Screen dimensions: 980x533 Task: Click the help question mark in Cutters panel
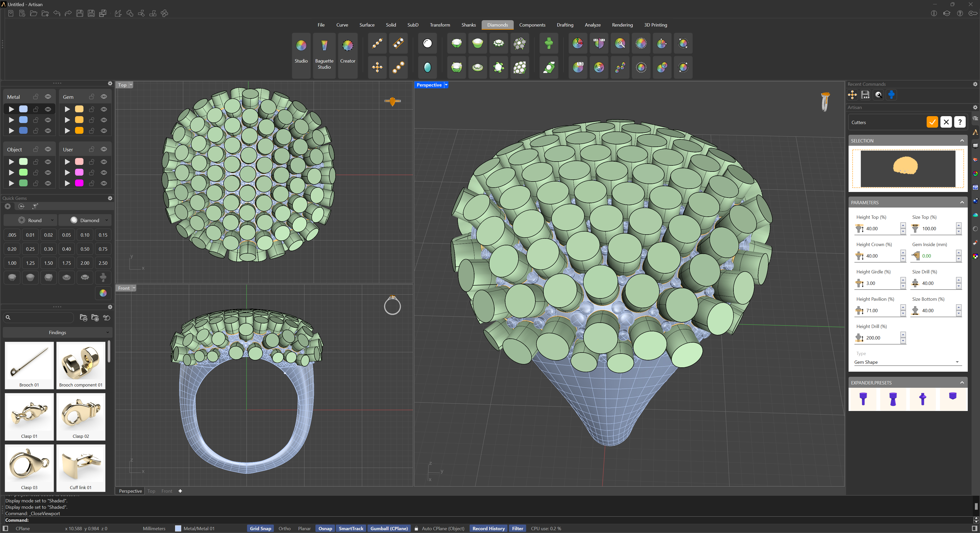pos(960,122)
